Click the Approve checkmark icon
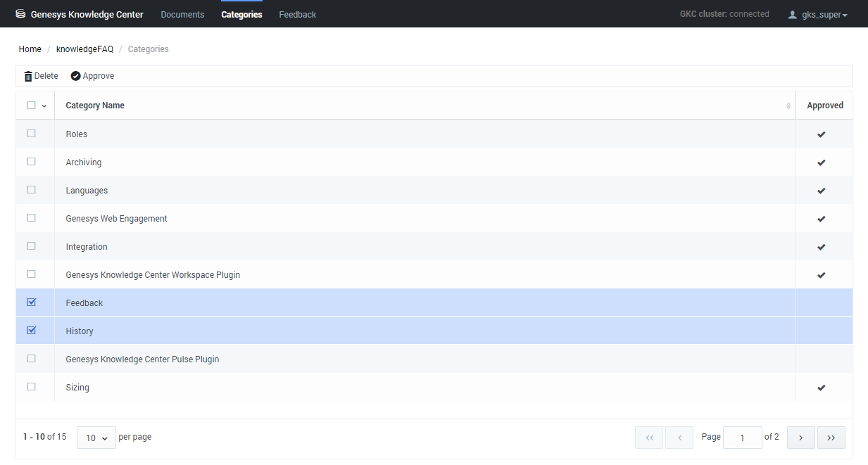868x465 pixels. (75, 76)
